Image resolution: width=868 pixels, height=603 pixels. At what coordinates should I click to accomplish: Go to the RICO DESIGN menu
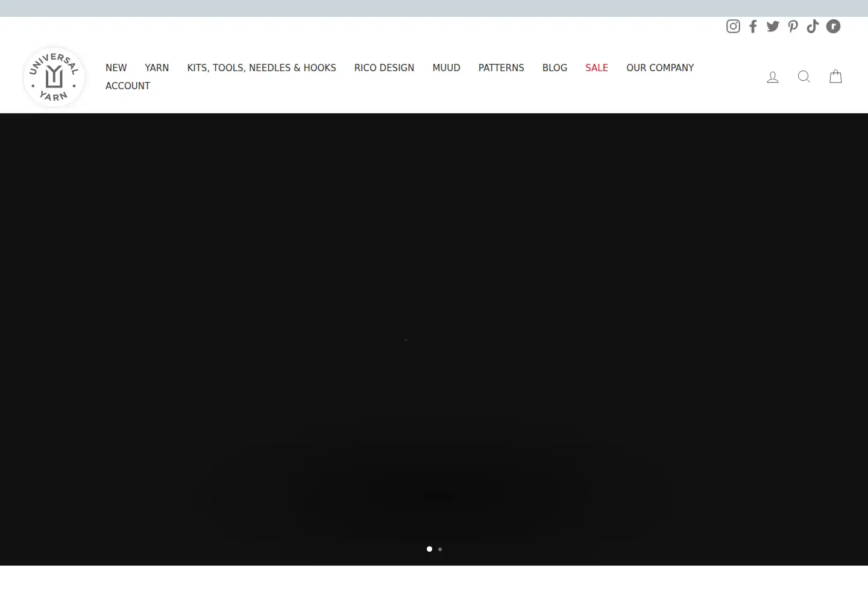pyautogui.click(x=384, y=68)
